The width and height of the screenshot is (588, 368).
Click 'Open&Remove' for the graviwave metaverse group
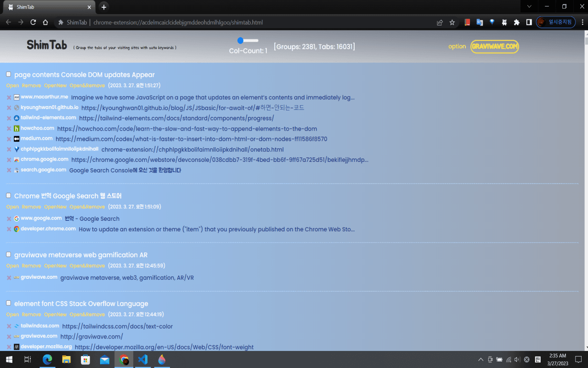point(87,265)
